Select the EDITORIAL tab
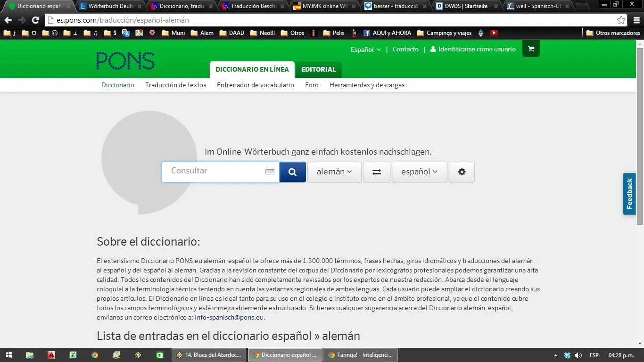Image resolution: width=644 pixels, height=362 pixels. (x=319, y=69)
